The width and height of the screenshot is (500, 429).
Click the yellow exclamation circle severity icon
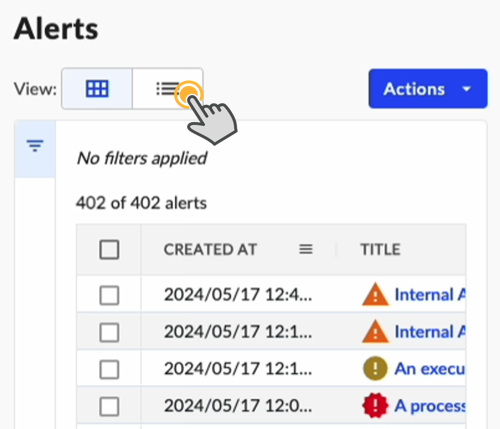pyautogui.click(x=375, y=369)
